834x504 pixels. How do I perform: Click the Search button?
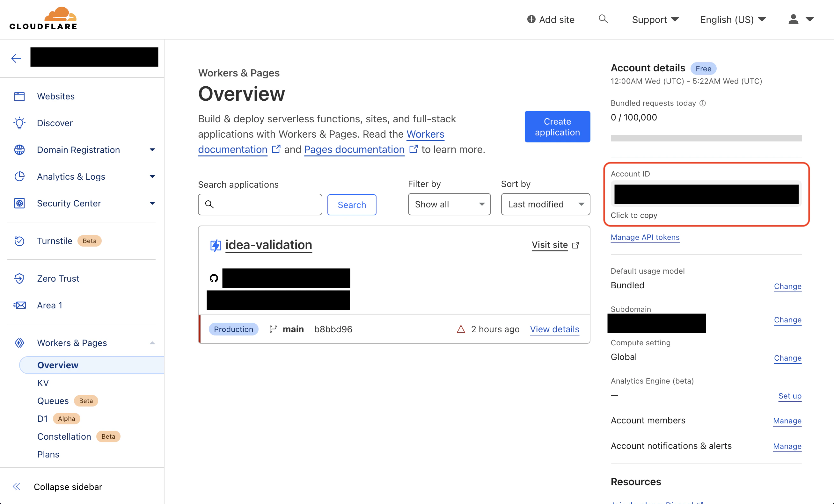coord(352,205)
